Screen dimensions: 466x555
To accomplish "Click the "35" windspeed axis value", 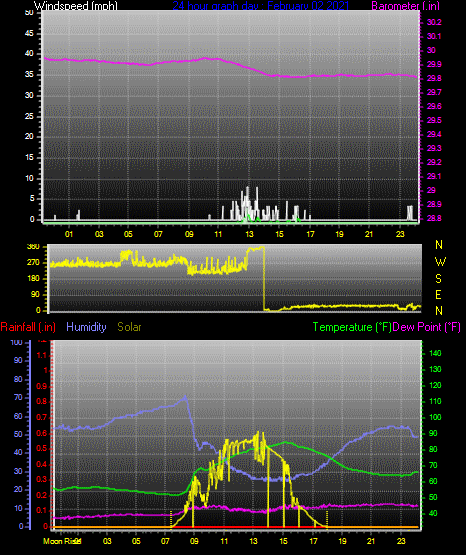I will tap(29, 75).
